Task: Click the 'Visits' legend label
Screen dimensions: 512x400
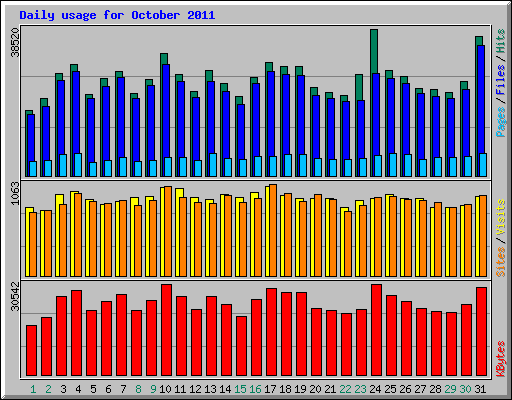Action: (501, 217)
